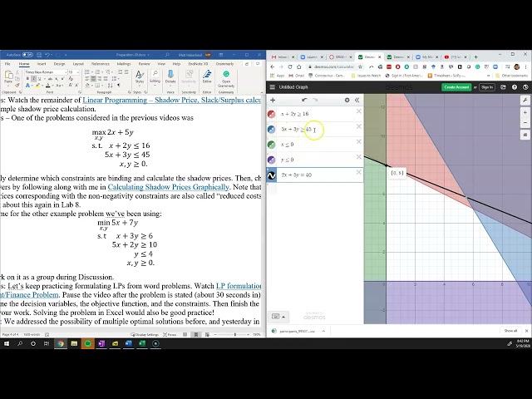Toggle visibility of x + 2y ≥ 16 expression

(x=271, y=114)
